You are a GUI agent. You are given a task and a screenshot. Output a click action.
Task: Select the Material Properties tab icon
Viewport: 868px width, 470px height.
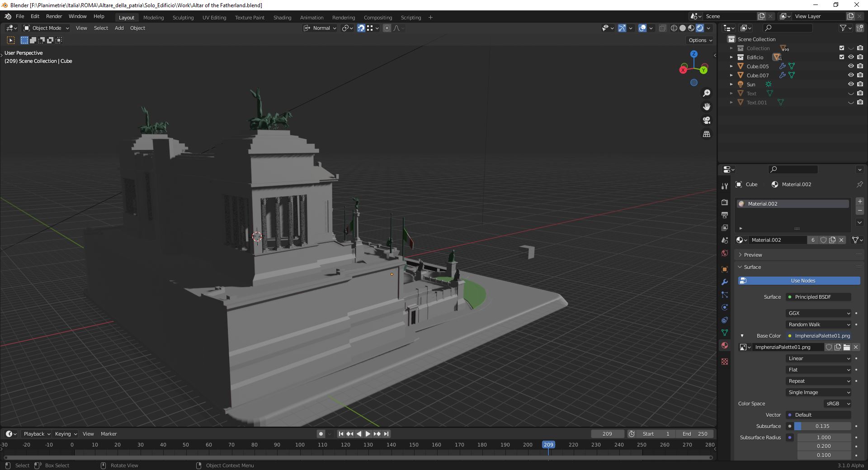pyautogui.click(x=725, y=345)
